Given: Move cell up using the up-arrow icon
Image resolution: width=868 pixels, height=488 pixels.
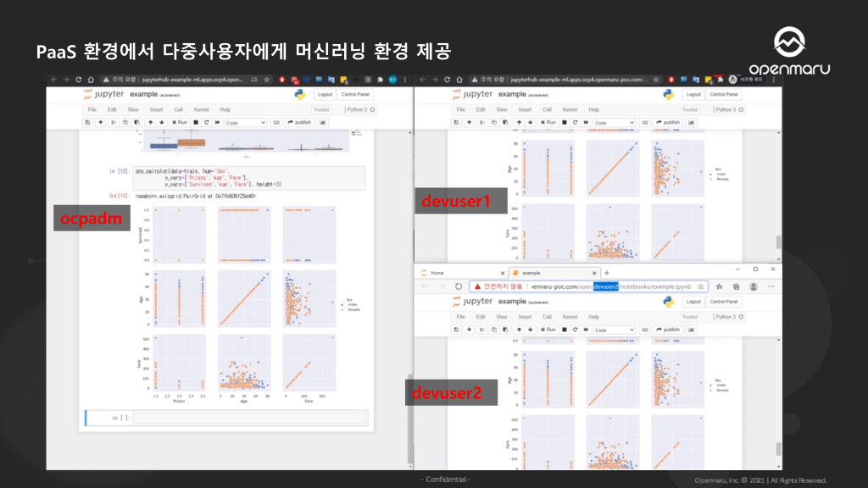Looking at the screenshot, I should (x=151, y=120).
